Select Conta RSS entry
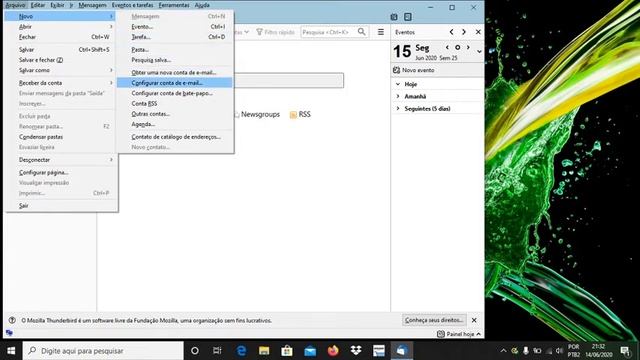 pyautogui.click(x=175, y=104)
